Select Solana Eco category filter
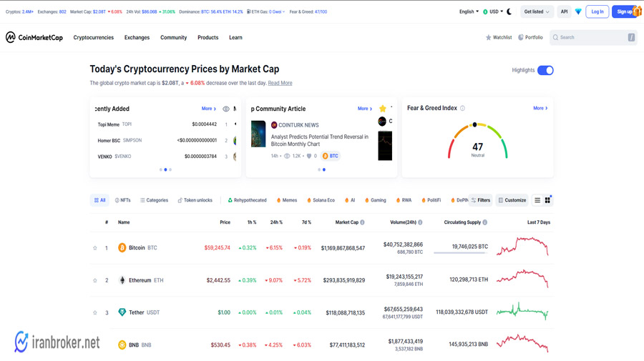The height and width of the screenshot is (361, 644). coord(321,200)
